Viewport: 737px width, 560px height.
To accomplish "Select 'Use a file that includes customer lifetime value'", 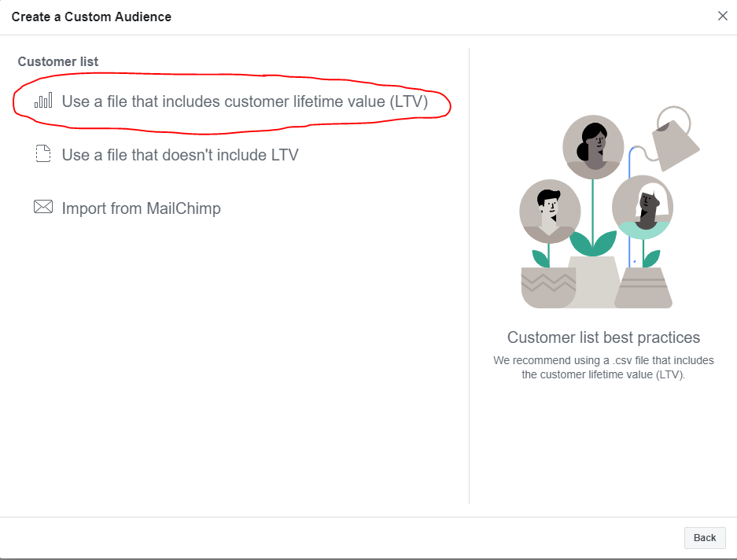I will pos(245,101).
